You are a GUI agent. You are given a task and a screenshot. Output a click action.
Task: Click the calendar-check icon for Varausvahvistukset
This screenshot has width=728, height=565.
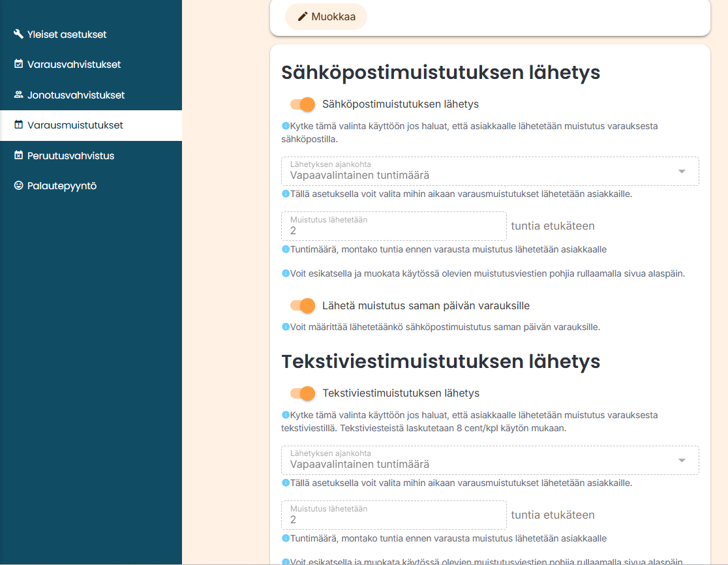[x=18, y=65]
